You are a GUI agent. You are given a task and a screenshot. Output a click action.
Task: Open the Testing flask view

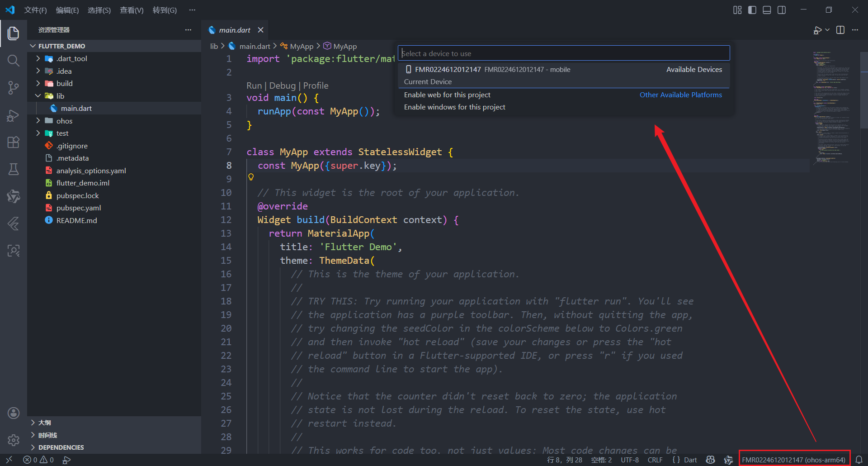click(14, 169)
